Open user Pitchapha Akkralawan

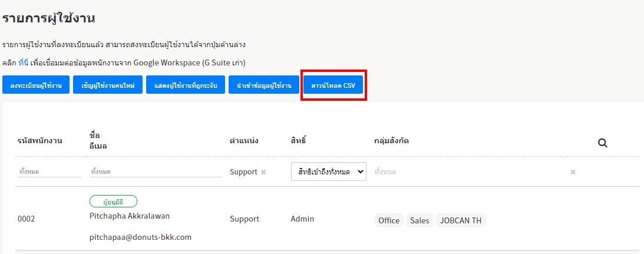[130, 216]
